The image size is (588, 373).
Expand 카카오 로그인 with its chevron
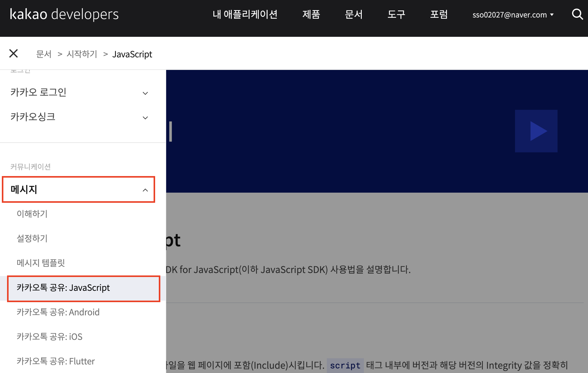145,93
